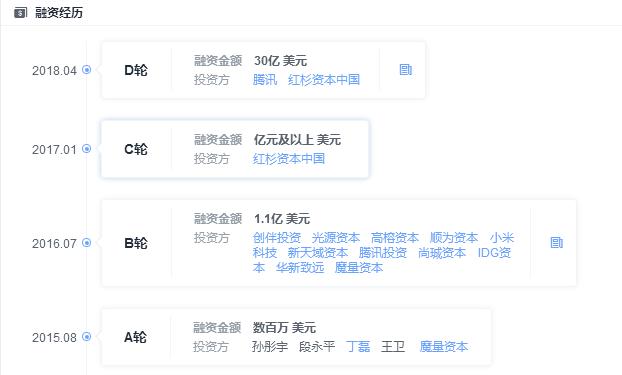Screen dimensions: 622x375
Task: Open the 丁磊 investor link in A轮
Action: coord(358,347)
